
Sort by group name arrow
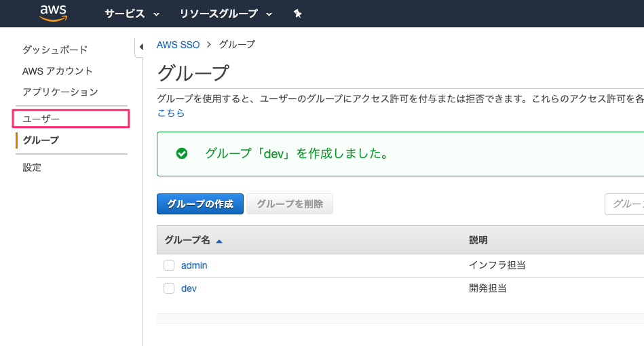tap(219, 241)
